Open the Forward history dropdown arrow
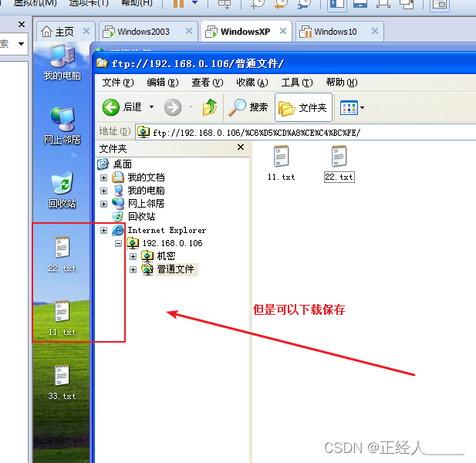 click(x=191, y=106)
